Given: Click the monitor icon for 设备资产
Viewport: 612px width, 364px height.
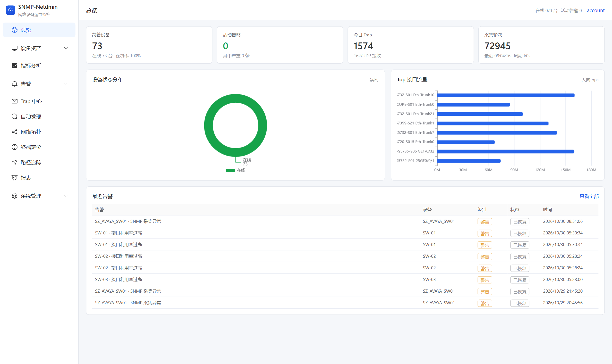Looking at the screenshot, I should tap(15, 48).
